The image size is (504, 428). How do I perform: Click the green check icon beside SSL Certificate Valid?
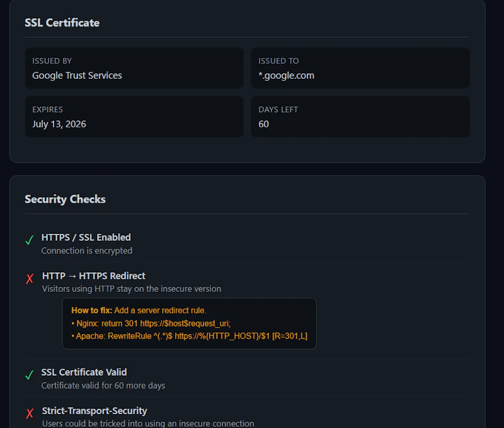[x=29, y=375]
